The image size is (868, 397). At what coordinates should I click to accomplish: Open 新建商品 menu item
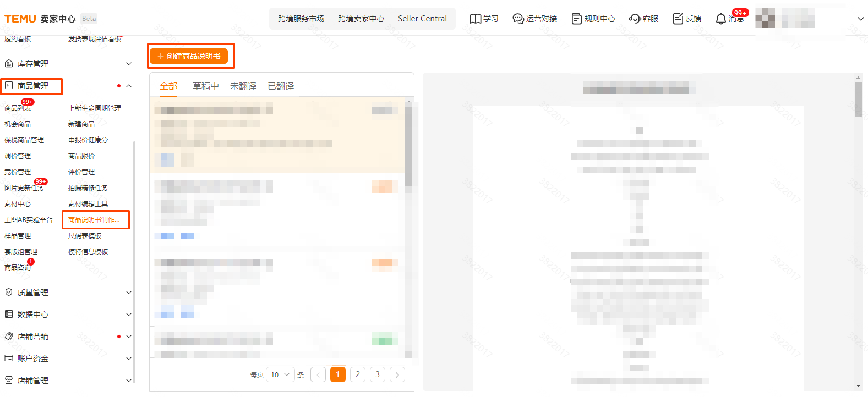tap(81, 124)
